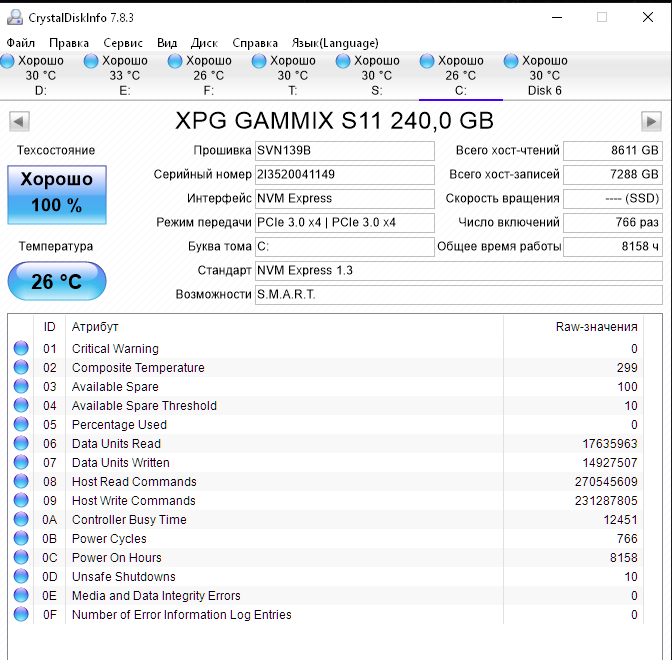Click status orb for Available Spare row
Image resolution: width=672 pixels, height=660 pixels.
point(21,386)
